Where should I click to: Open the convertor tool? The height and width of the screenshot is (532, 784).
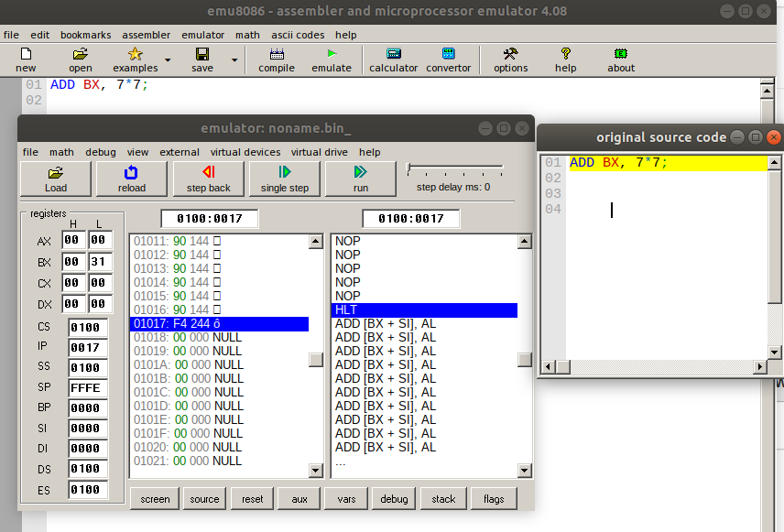click(x=448, y=60)
